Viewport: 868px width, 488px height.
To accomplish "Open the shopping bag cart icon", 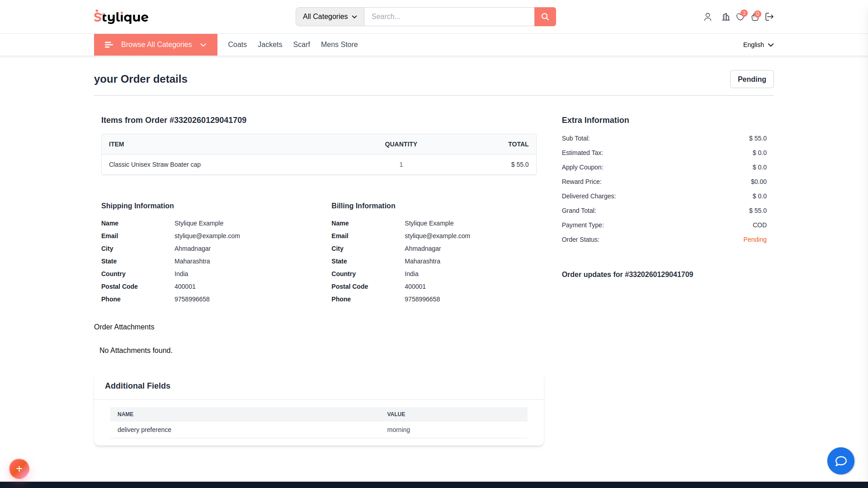I will (x=755, y=17).
